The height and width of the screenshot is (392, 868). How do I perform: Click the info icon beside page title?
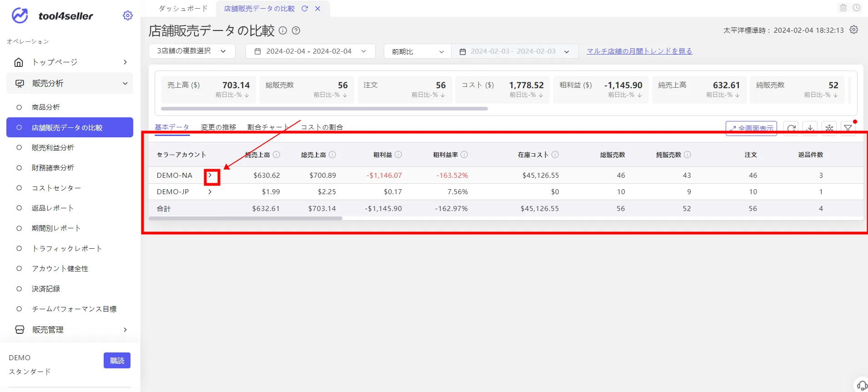click(283, 30)
